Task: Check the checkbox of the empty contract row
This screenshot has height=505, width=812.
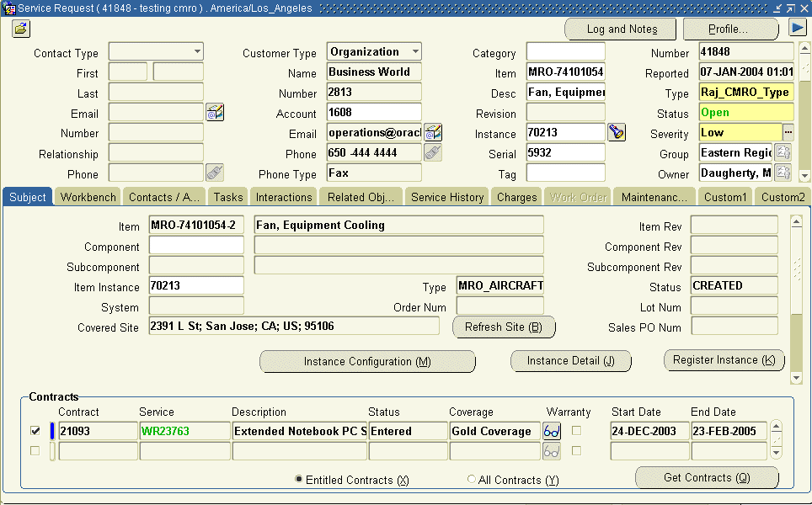Action: pos(35,450)
